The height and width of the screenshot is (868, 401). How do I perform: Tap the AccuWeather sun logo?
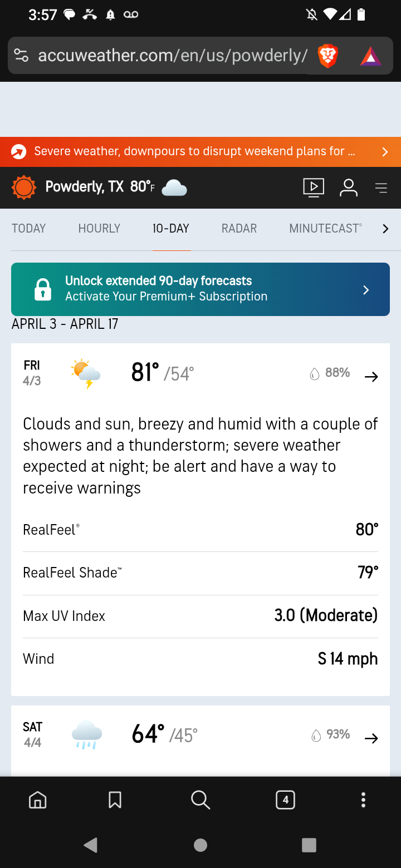click(24, 188)
